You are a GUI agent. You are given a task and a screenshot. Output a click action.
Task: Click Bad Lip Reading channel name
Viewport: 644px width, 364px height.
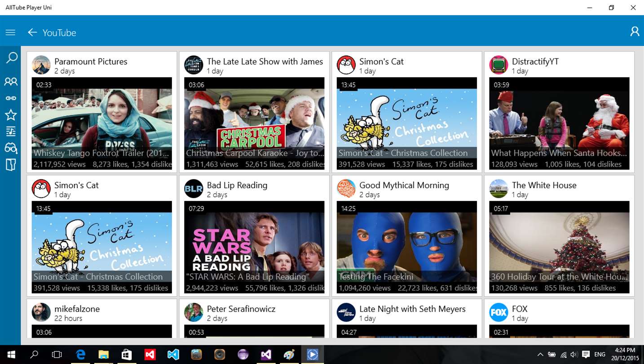click(x=237, y=185)
